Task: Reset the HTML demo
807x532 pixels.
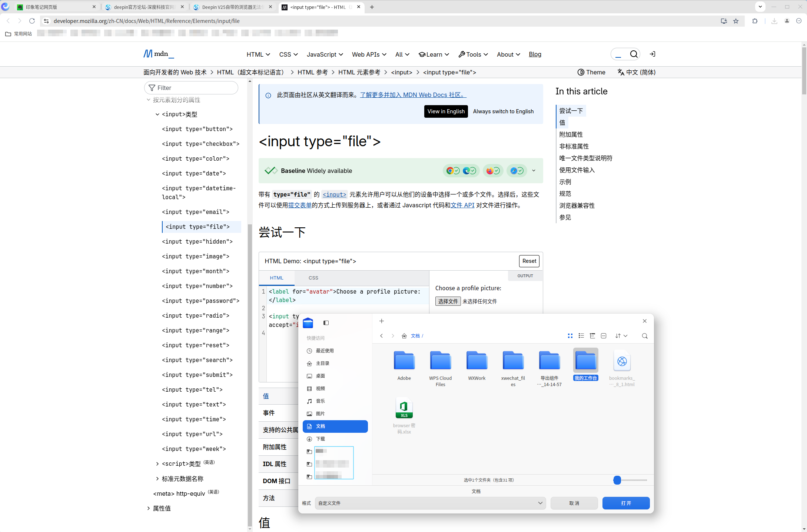Action: [529, 261]
